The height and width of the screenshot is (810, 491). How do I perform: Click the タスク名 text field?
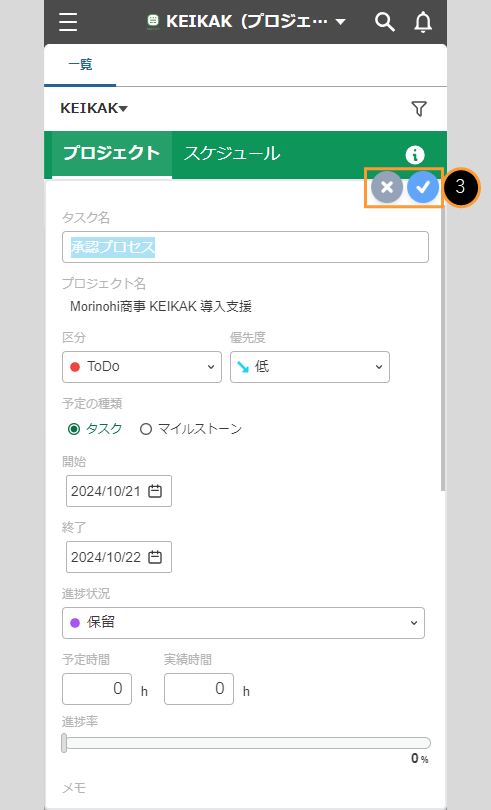click(246, 247)
